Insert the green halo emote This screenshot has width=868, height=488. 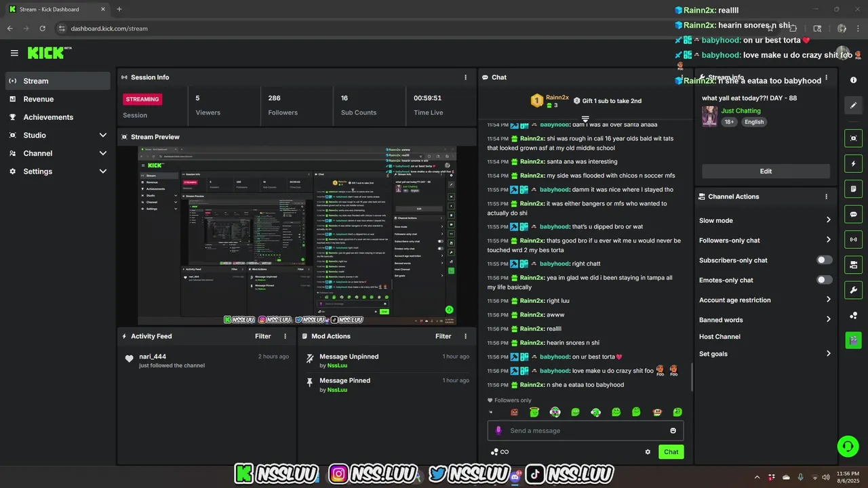534,412
